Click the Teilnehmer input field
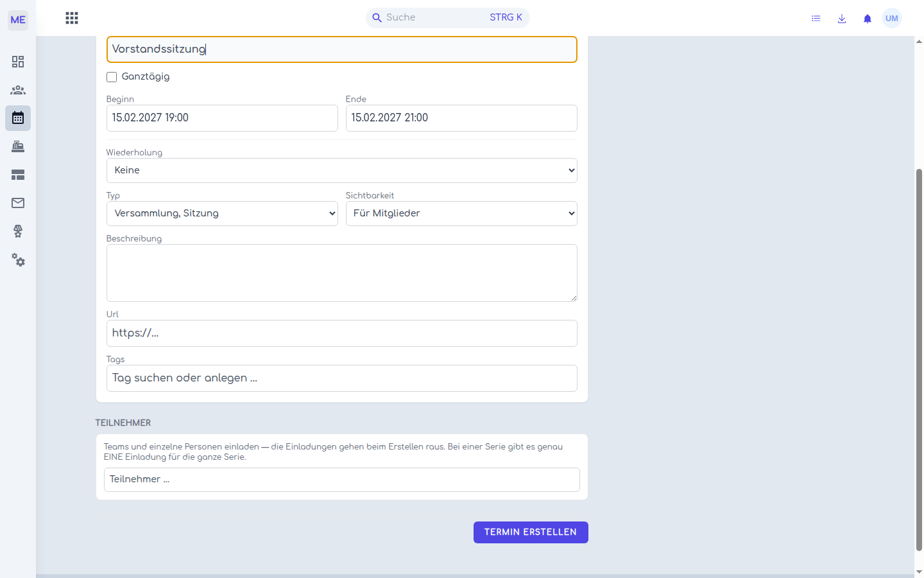Viewport: 924px width, 578px height. (342, 480)
